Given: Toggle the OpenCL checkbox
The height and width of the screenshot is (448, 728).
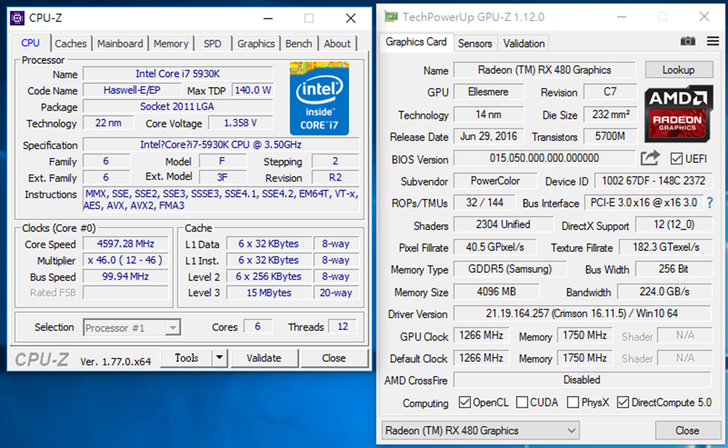Looking at the screenshot, I should 464,402.
